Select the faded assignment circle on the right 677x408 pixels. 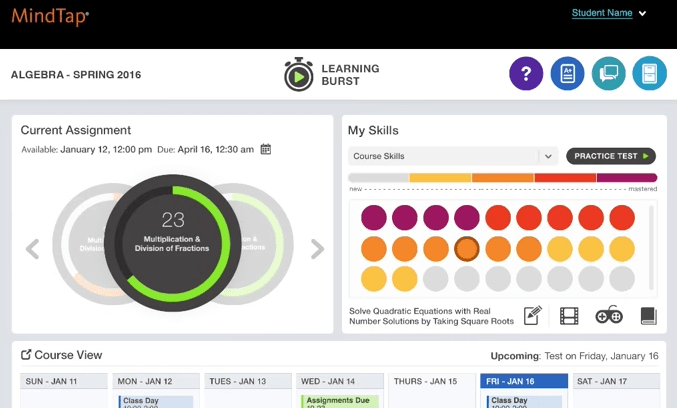pos(268,244)
